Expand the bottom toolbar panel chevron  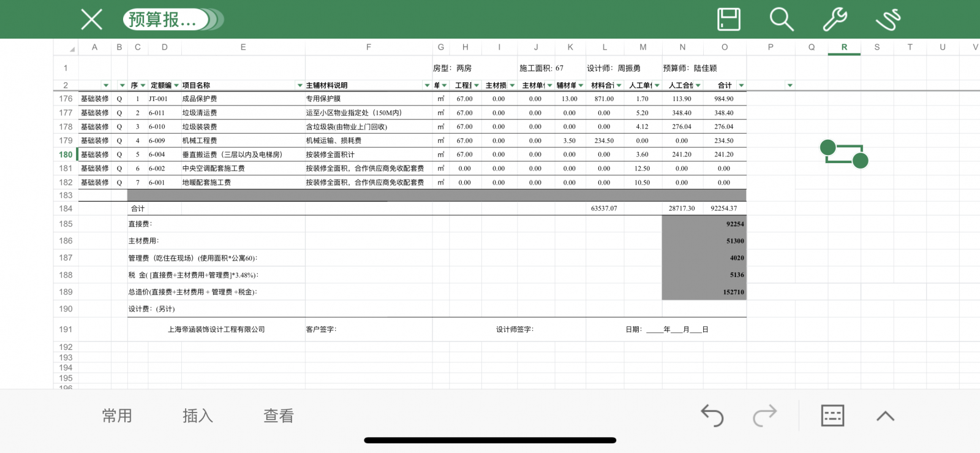point(885,416)
